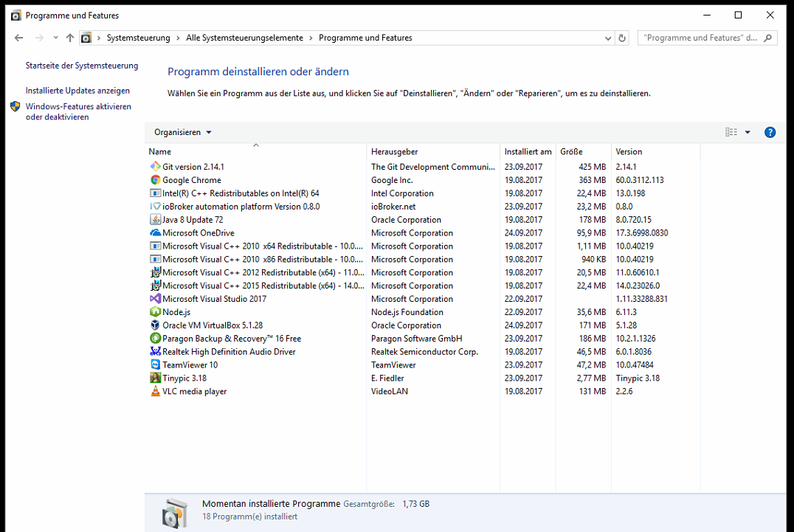
Task: Select the Node.js program name
Action: coord(176,312)
